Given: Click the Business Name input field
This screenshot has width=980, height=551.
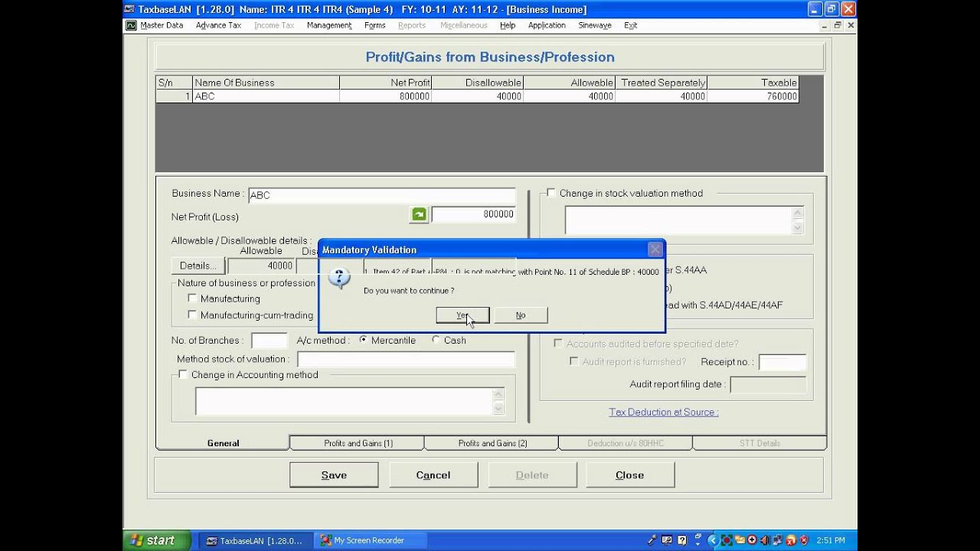Looking at the screenshot, I should click(382, 195).
